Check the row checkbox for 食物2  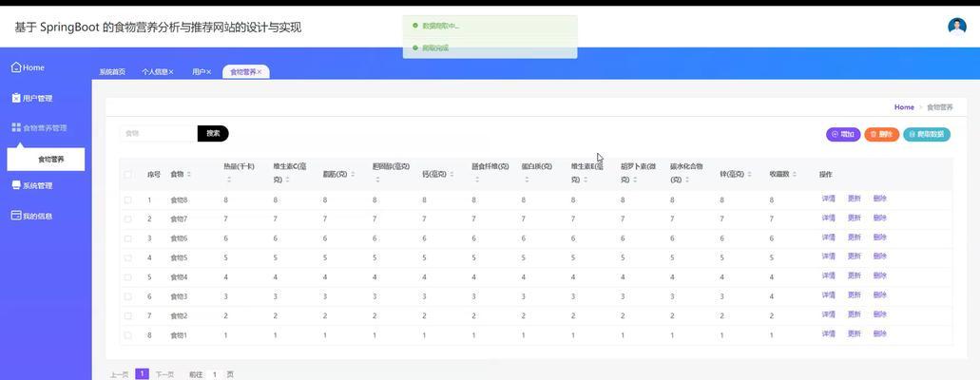pos(127,315)
